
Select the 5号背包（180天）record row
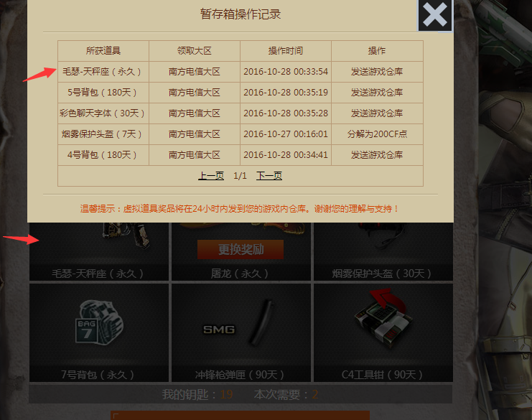coord(241,93)
